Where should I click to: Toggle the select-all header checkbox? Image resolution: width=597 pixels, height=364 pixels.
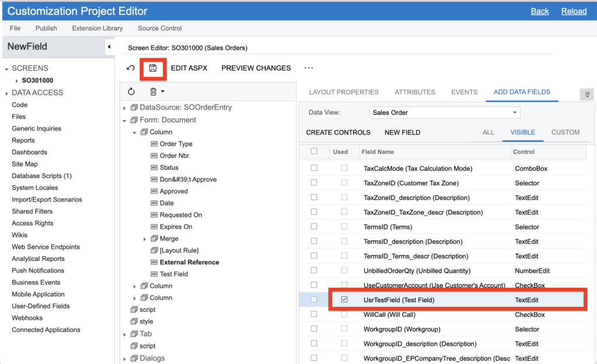pos(314,151)
